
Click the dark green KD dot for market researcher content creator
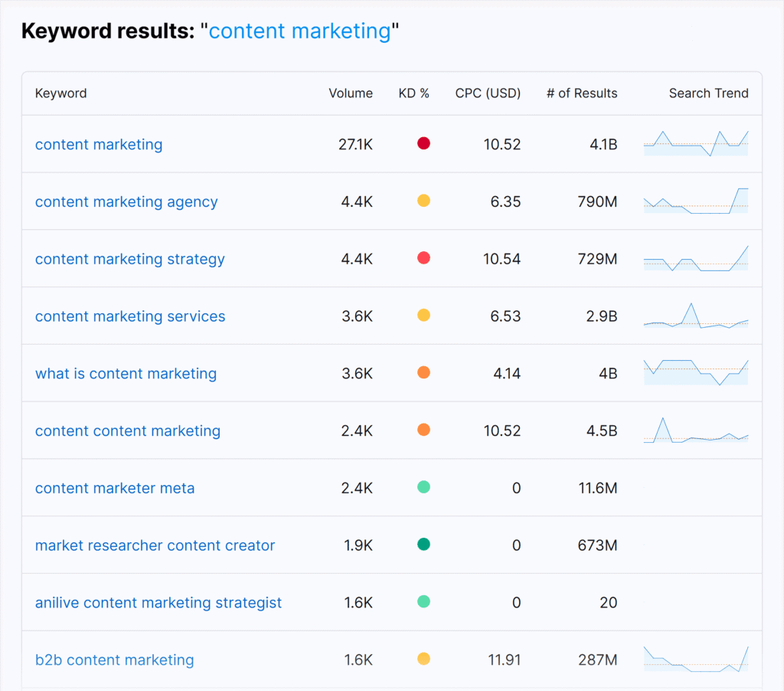tap(423, 545)
